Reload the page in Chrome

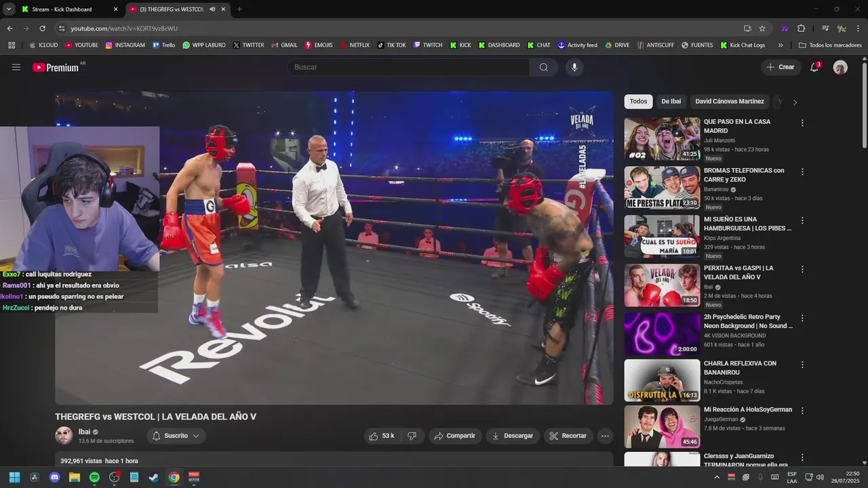click(x=42, y=28)
